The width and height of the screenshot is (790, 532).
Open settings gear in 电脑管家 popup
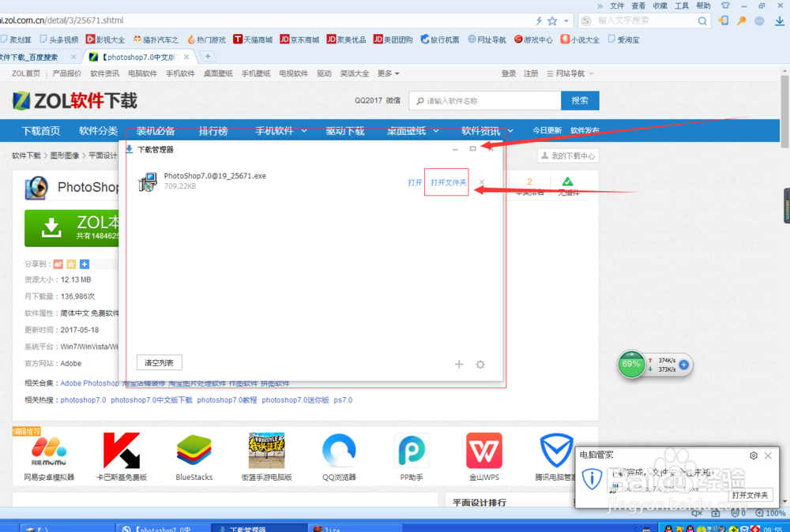coord(753,455)
